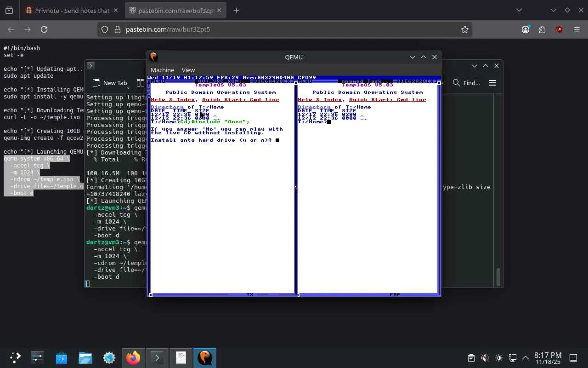Viewport: 588px width, 368px height.
Task: Open Help & Index in right TempleOS pane
Action: (320, 100)
